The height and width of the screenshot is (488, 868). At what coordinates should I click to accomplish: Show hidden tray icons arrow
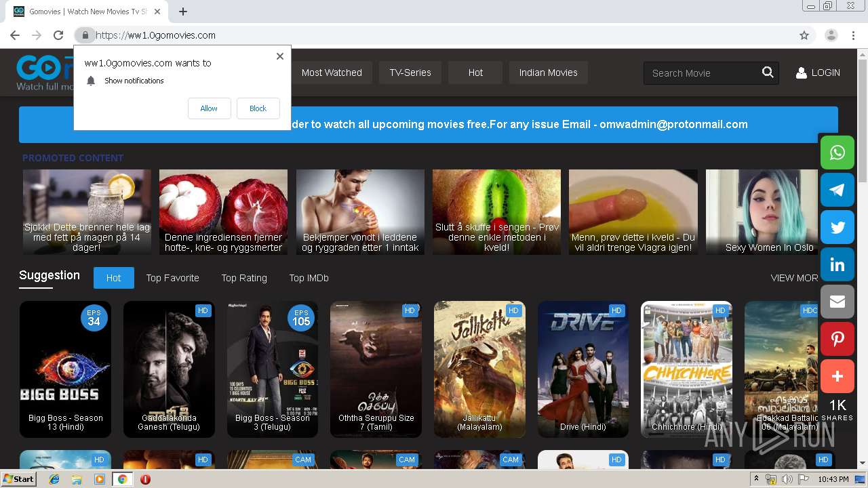click(757, 479)
